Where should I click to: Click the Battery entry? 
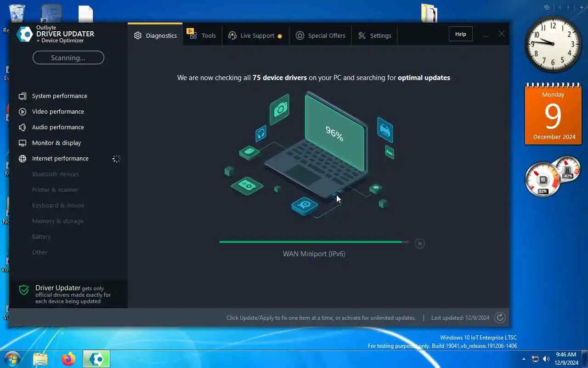pyautogui.click(x=41, y=236)
